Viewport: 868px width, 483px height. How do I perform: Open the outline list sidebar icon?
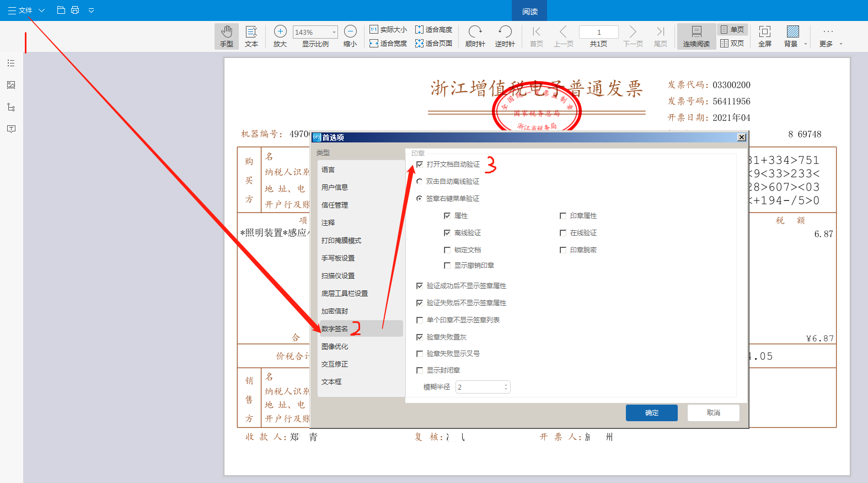(x=11, y=63)
